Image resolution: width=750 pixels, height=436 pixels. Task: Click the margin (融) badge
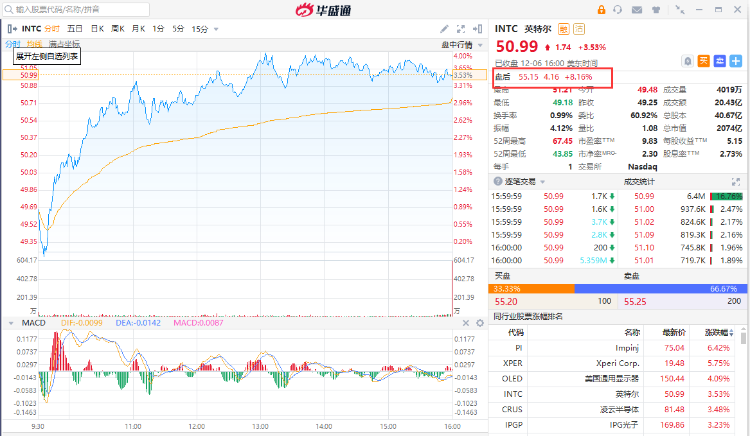[563, 29]
